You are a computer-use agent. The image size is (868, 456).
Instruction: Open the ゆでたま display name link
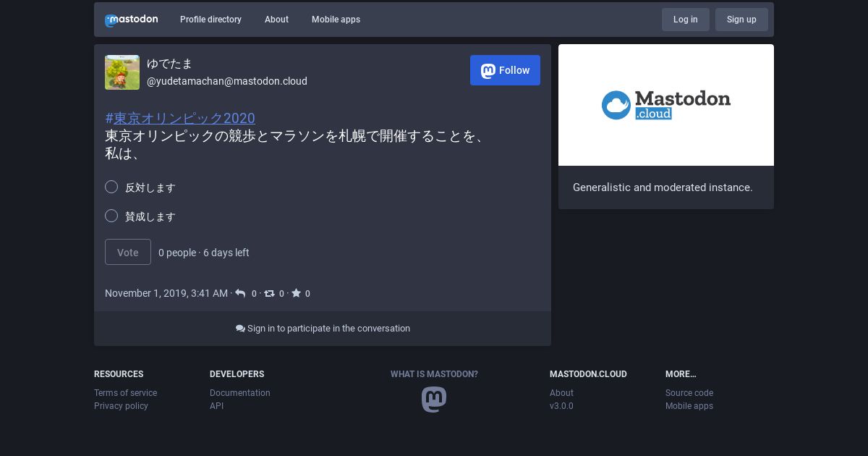click(170, 64)
